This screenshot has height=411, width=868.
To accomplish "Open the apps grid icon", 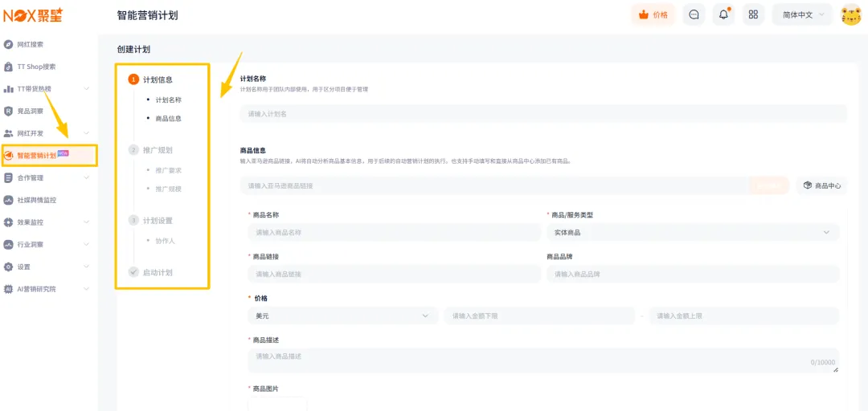I will [753, 15].
